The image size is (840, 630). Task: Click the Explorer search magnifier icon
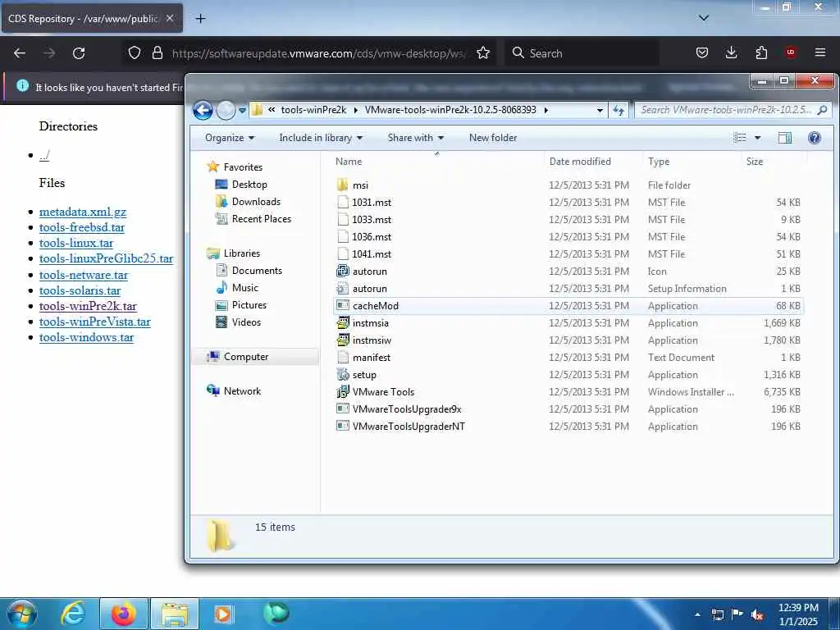click(822, 110)
